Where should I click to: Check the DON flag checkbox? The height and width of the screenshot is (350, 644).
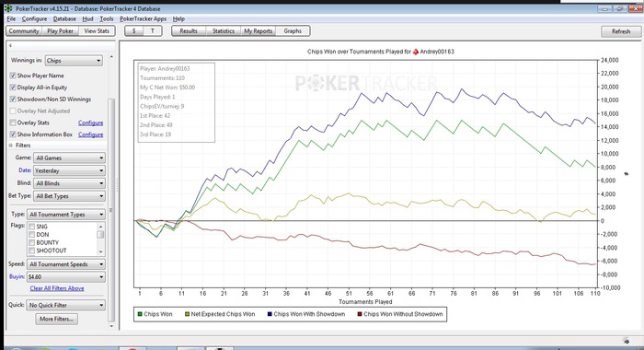click(x=31, y=235)
